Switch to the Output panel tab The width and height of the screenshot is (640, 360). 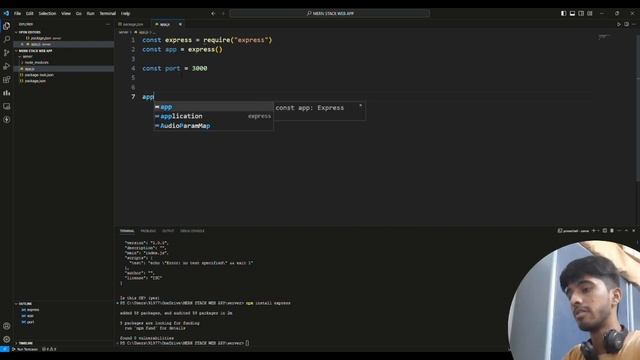click(168, 231)
